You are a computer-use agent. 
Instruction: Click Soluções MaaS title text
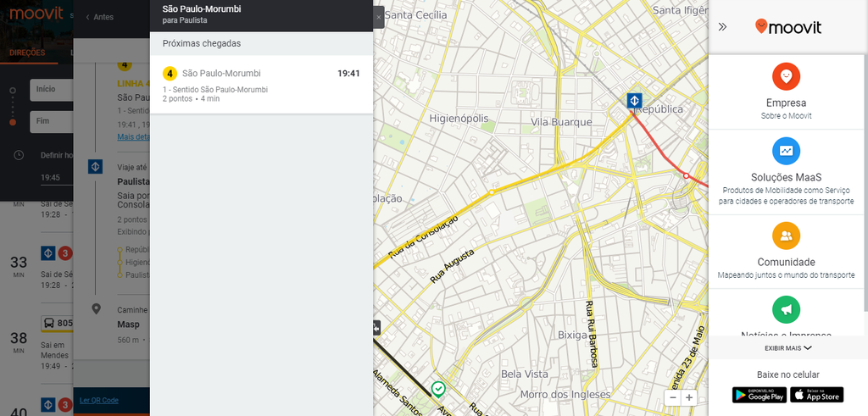pos(786,178)
